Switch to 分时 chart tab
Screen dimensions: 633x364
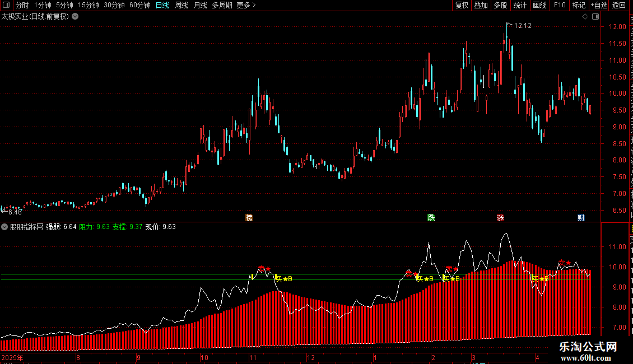pyautogui.click(x=22, y=5)
